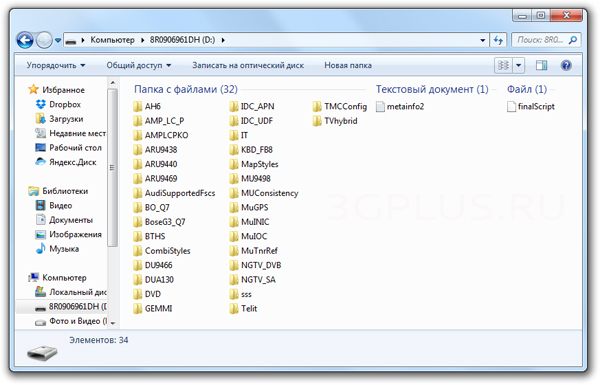
Task: Select the BoseG3_Q7 folder icon
Action: tap(138, 222)
